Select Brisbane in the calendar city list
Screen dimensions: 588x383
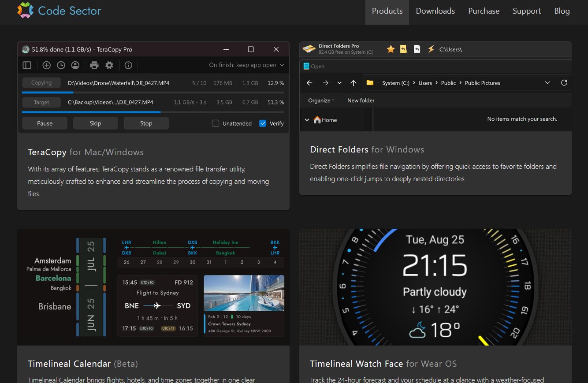(x=55, y=306)
